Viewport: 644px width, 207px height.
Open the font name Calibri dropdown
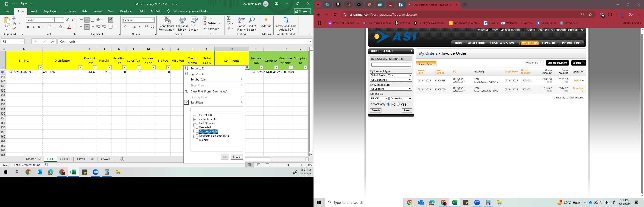52,20
